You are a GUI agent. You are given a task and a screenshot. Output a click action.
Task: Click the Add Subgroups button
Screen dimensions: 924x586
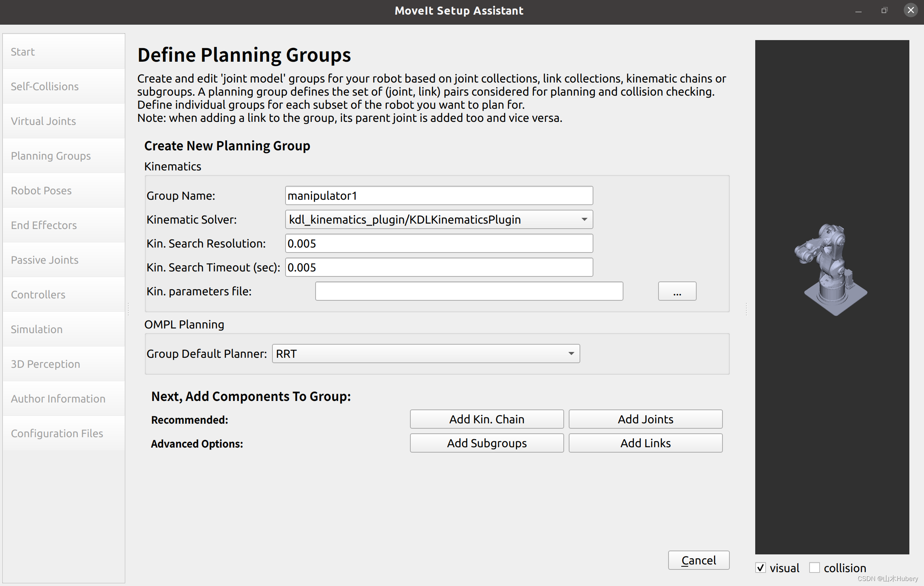(x=487, y=443)
